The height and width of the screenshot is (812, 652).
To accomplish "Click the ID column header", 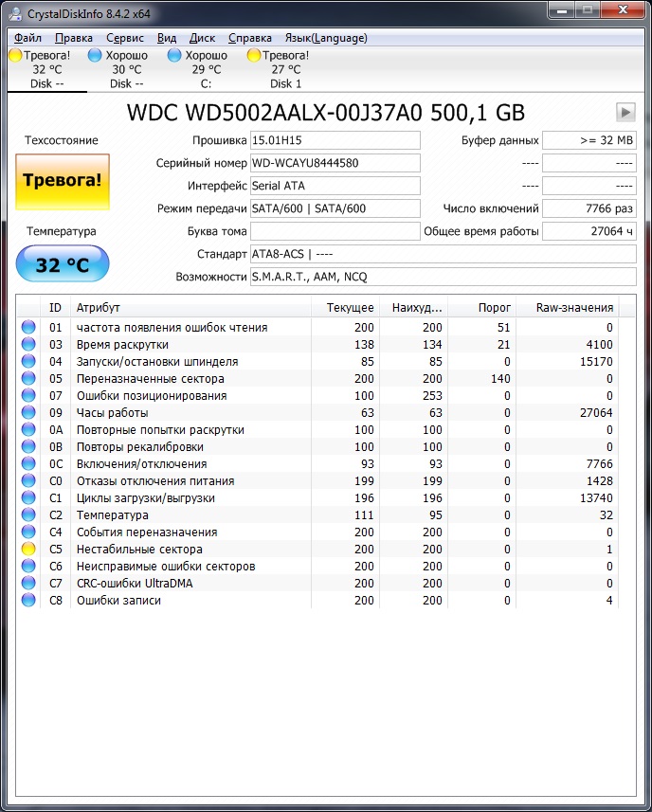I will click(55, 308).
